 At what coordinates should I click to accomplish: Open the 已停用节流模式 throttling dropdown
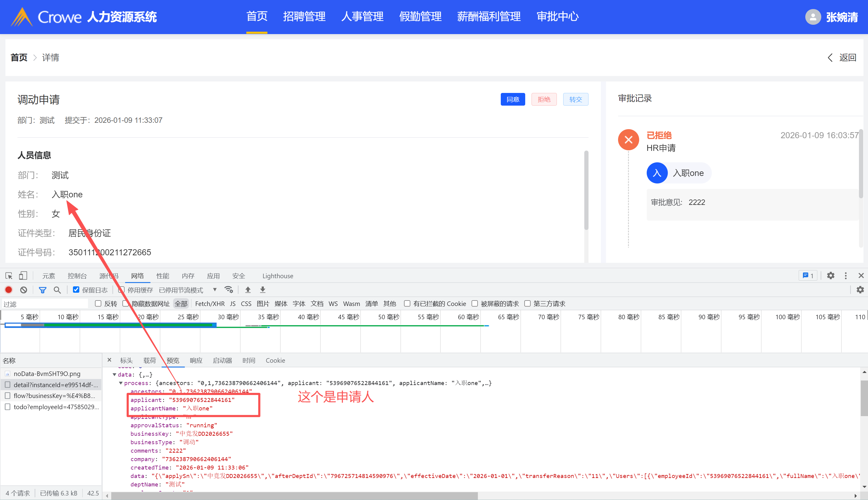pyautogui.click(x=187, y=290)
